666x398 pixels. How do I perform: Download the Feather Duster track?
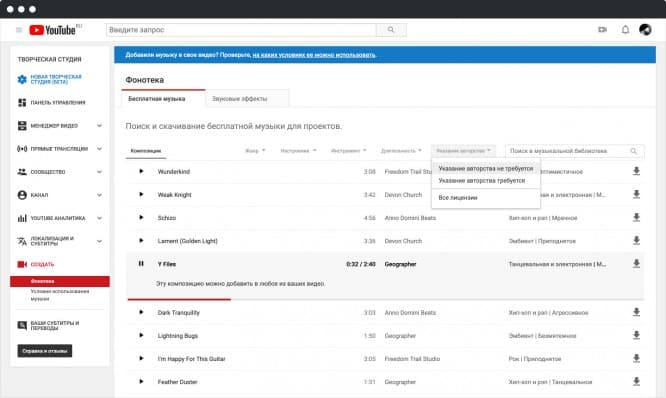[x=636, y=381]
